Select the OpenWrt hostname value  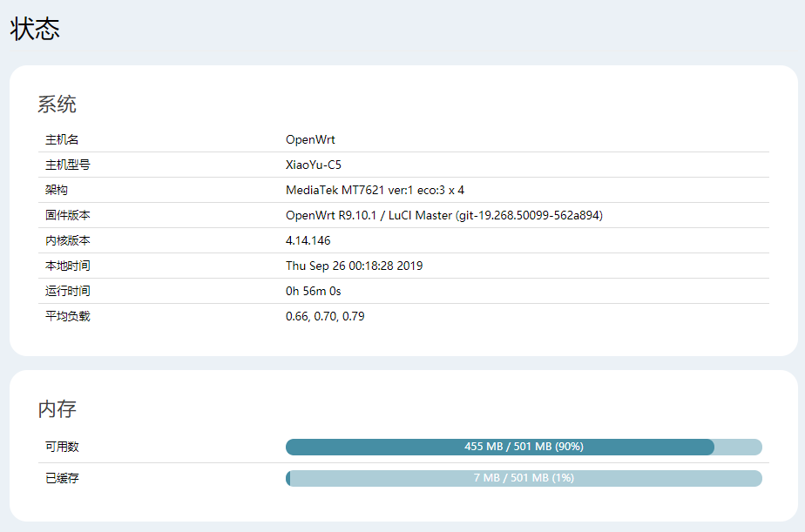coord(310,139)
